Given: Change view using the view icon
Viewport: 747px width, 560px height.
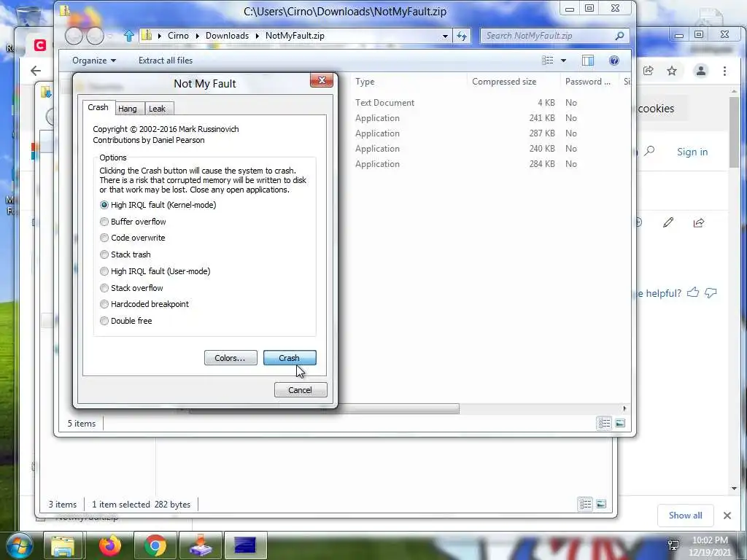Looking at the screenshot, I should point(548,61).
